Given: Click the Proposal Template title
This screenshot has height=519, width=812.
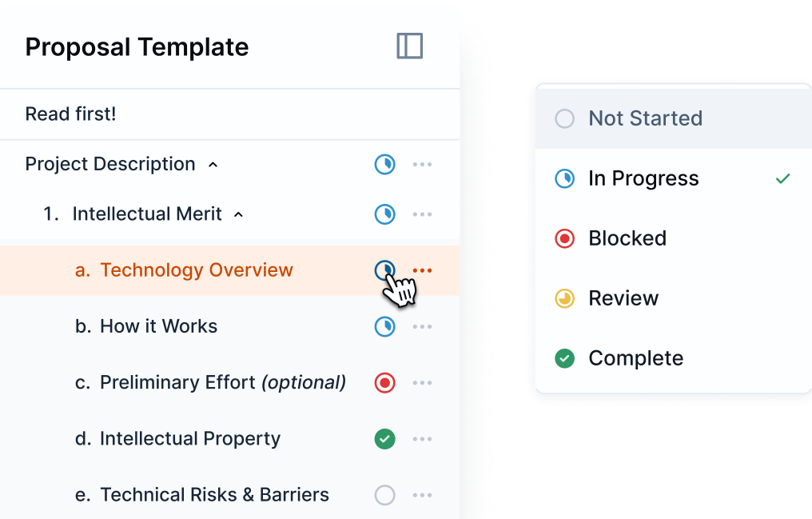Looking at the screenshot, I should click(136, 46).
